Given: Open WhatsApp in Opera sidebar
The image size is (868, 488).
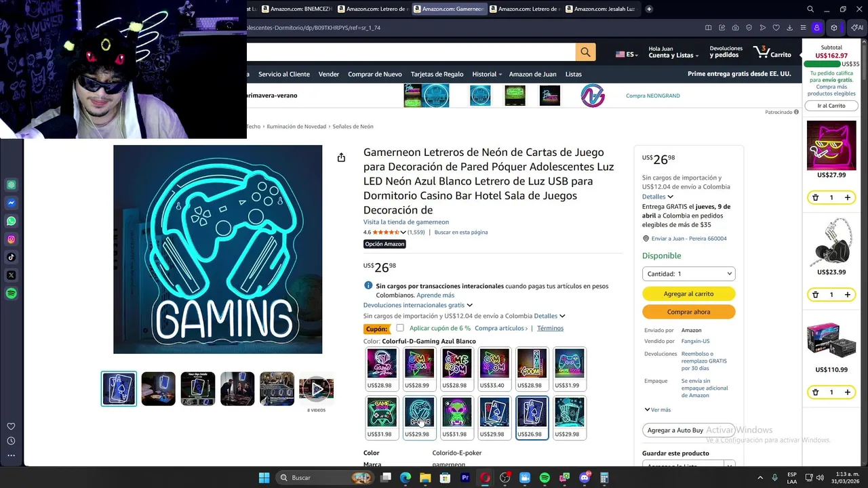Looking at the screenshot, I should 12,221.
